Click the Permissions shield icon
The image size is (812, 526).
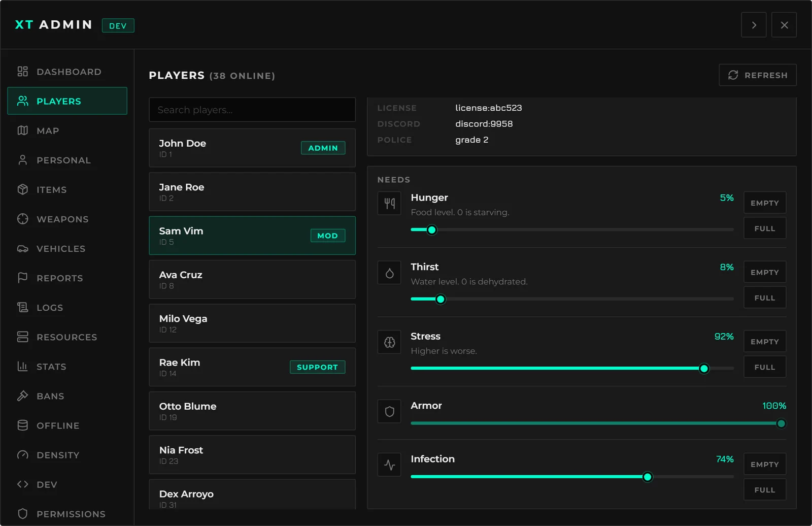(22, 513)
